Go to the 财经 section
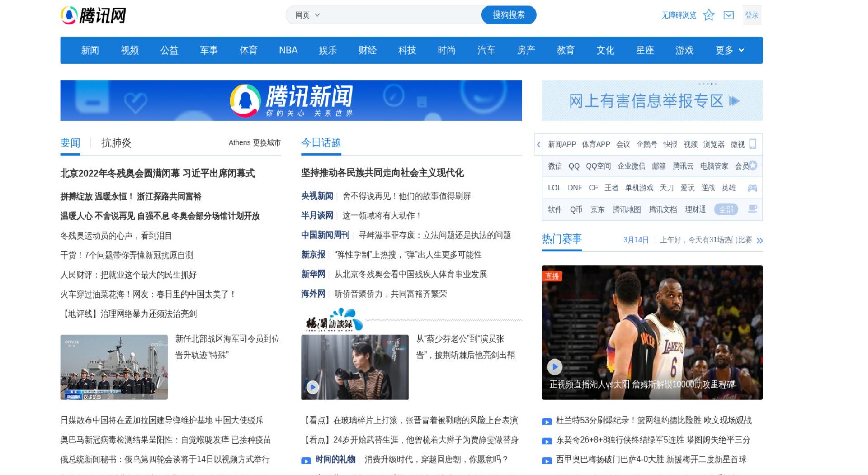This screenshot has width=868, height=475. pos(368,50)
